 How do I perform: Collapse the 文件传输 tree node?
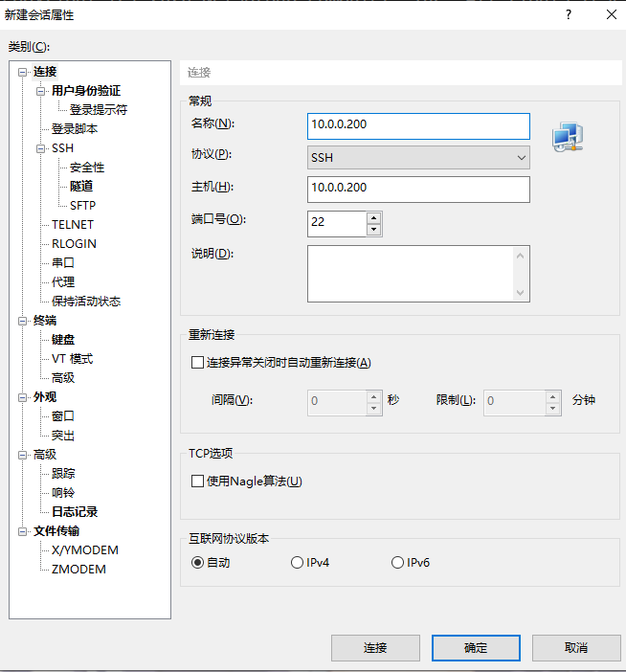click(x=22, y=531)
